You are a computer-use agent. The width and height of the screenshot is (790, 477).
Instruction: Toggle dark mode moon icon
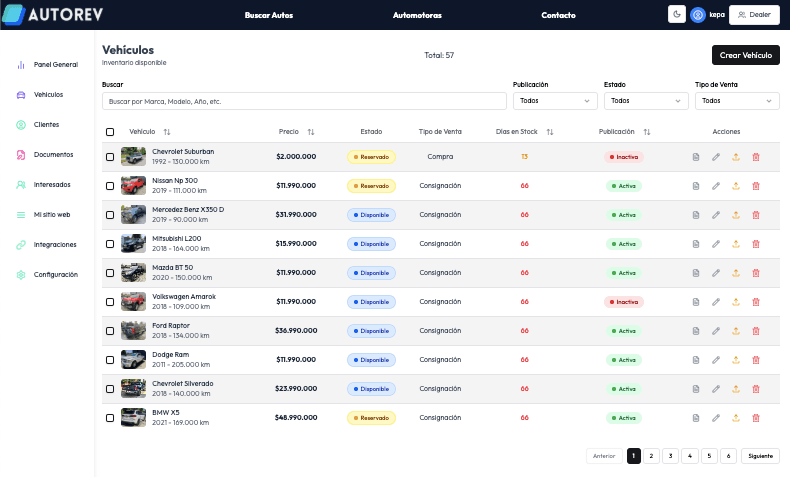click(x=677, y=14)
